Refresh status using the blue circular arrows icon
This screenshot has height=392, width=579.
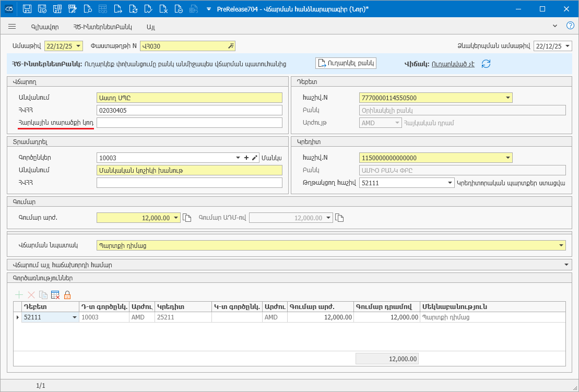[486, 64]
